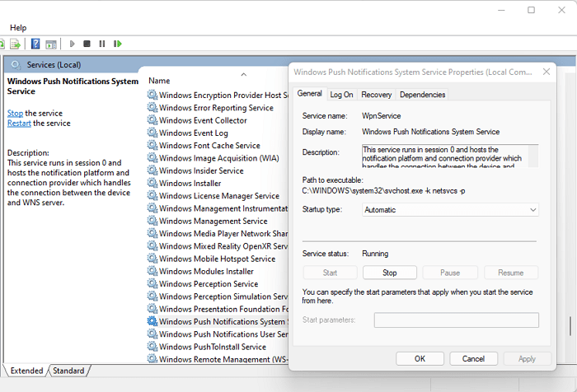Open the Help menu

tap(18, 28)
